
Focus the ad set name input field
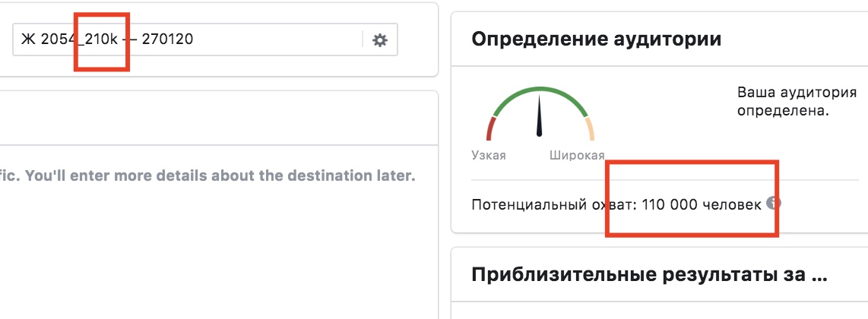(x=204, y=39)
